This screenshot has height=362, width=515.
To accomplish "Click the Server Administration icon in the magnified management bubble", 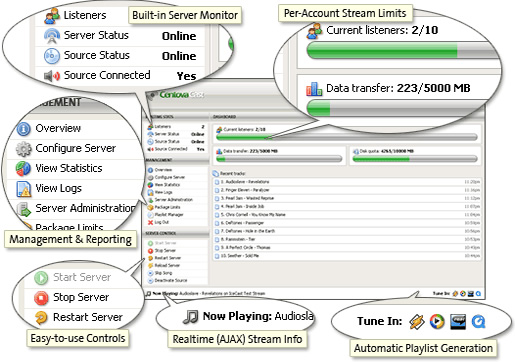I will (x=24, y=209).
